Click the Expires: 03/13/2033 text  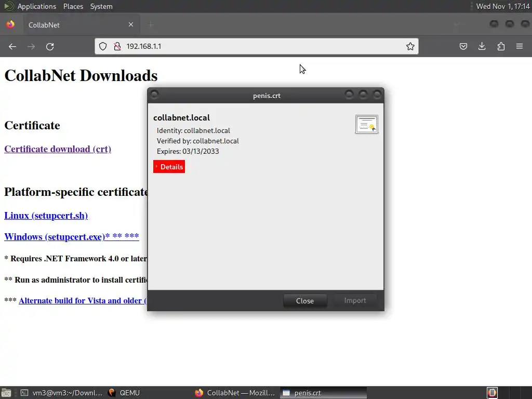(188, 151)
